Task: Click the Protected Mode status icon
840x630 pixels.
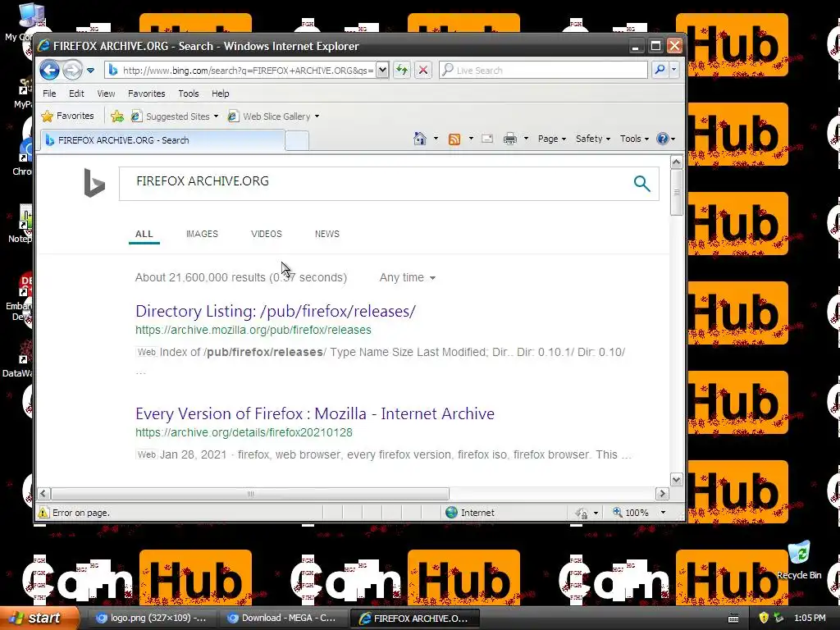Action: pos(582,514)
